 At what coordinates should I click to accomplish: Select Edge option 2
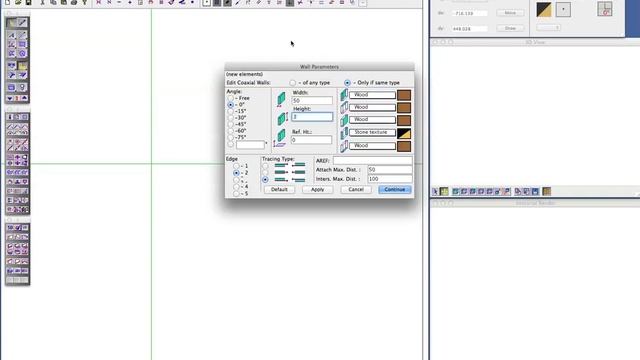[236, 173]
